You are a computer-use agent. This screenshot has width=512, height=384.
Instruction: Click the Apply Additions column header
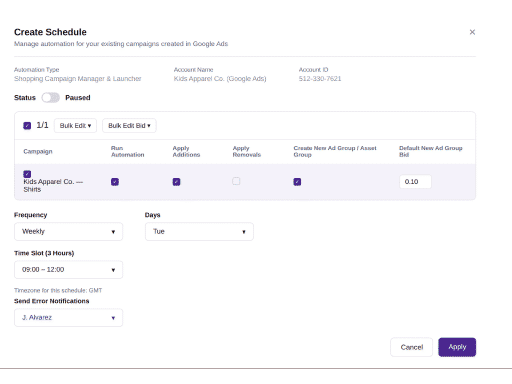click(x=186, y=151)
